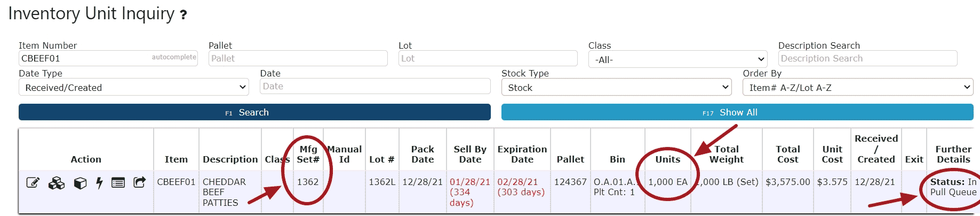Click the Show All button

point(737,112)
